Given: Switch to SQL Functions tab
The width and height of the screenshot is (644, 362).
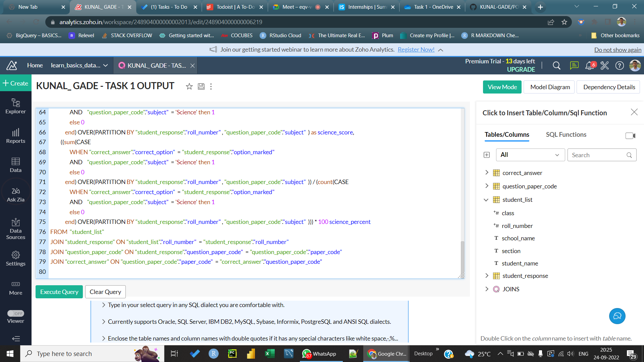Looking at the screenshot, I should 566,134.
